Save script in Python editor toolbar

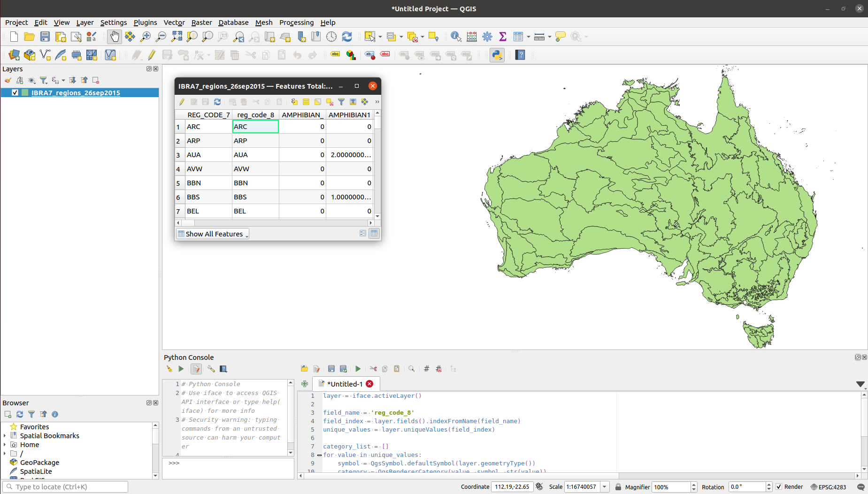tap(331, 369)
